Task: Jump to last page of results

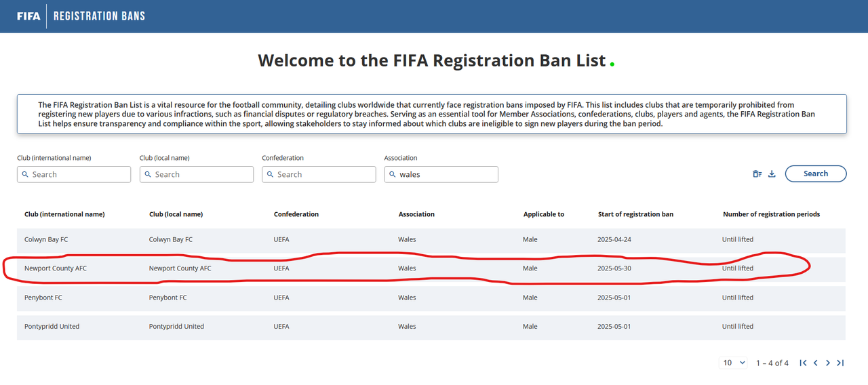Action: 840,363
